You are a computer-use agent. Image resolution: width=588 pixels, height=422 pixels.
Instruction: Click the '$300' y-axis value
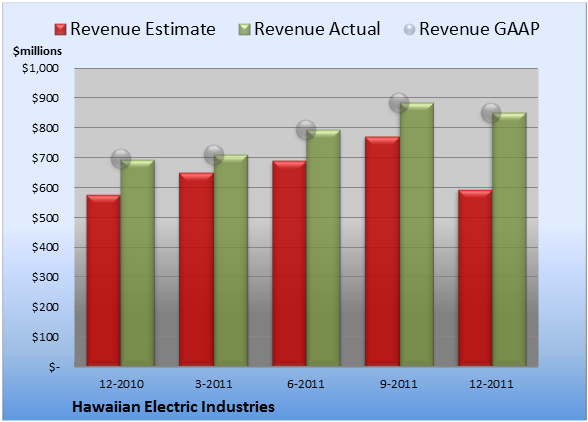[x=45, y=277]
